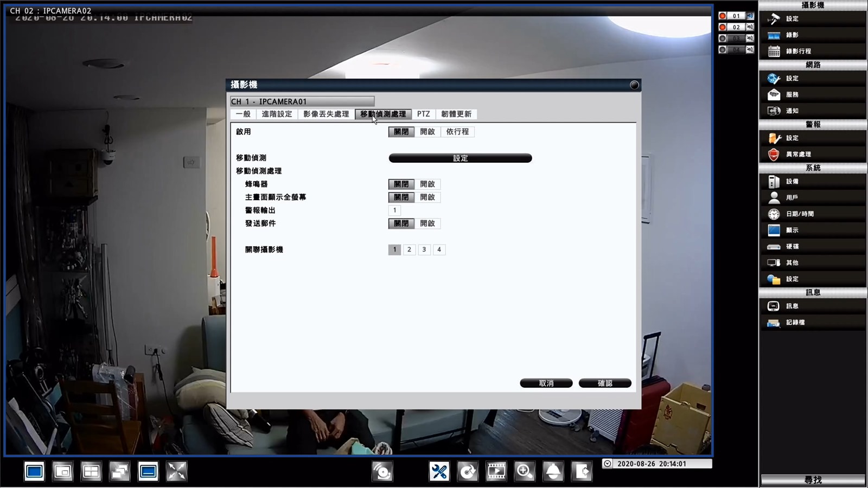Click the logout exit icon
Screen dimensions: 868x488
coord(582,471)
